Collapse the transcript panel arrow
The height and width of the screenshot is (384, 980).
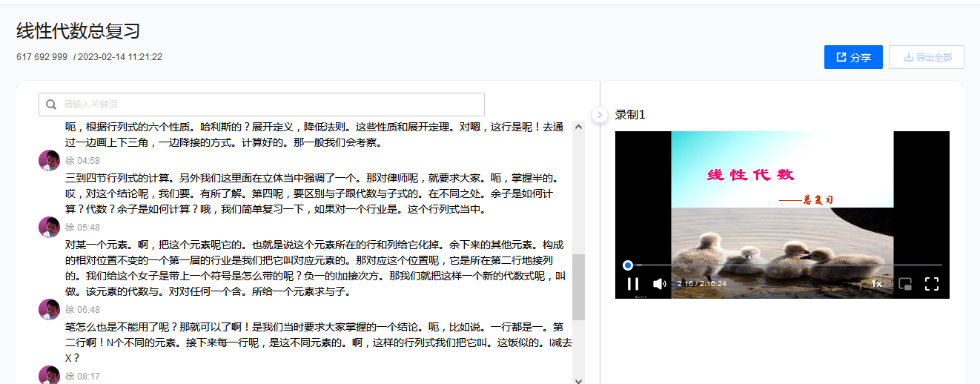pyautogui.click(x=600, y=114)
